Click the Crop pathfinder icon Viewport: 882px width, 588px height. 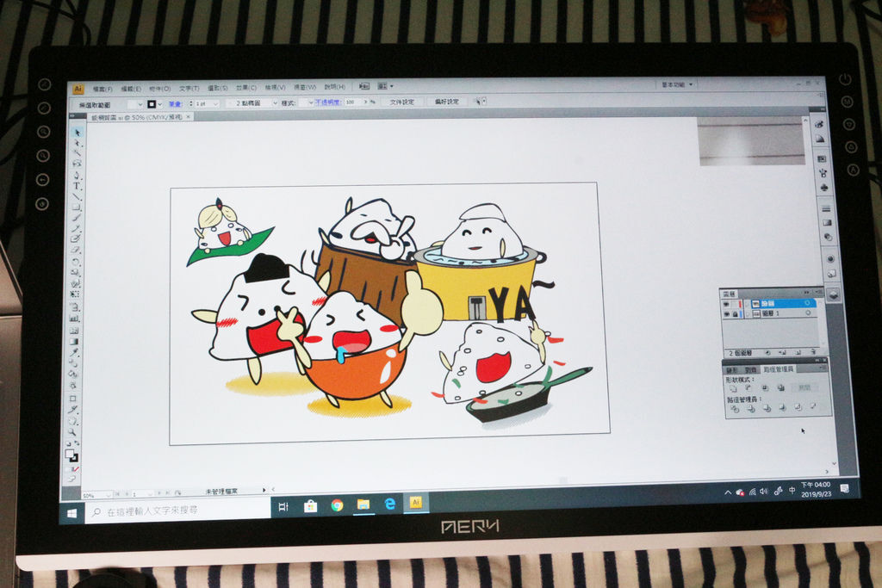pos(782,407)
